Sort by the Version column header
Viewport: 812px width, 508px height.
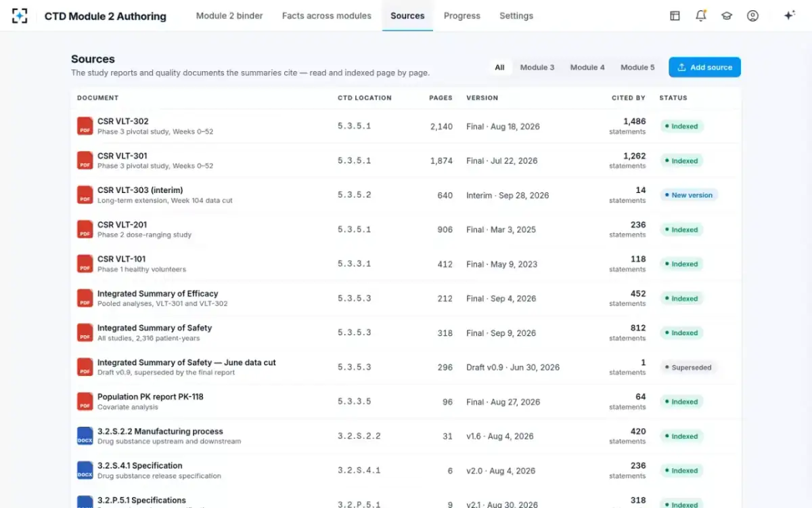pos(482,98)
